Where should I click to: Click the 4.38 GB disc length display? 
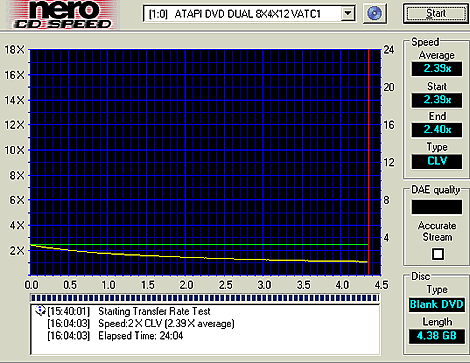pos(437,336)
